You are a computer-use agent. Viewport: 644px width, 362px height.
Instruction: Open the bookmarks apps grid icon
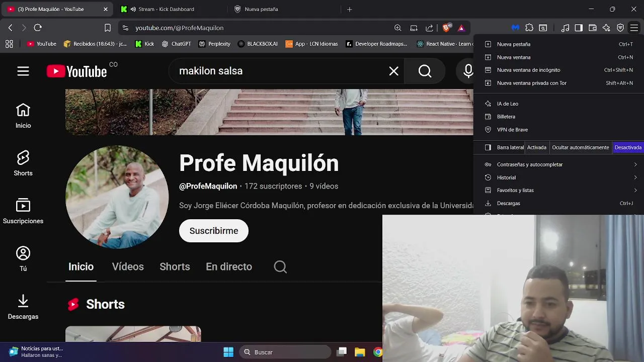9,44
